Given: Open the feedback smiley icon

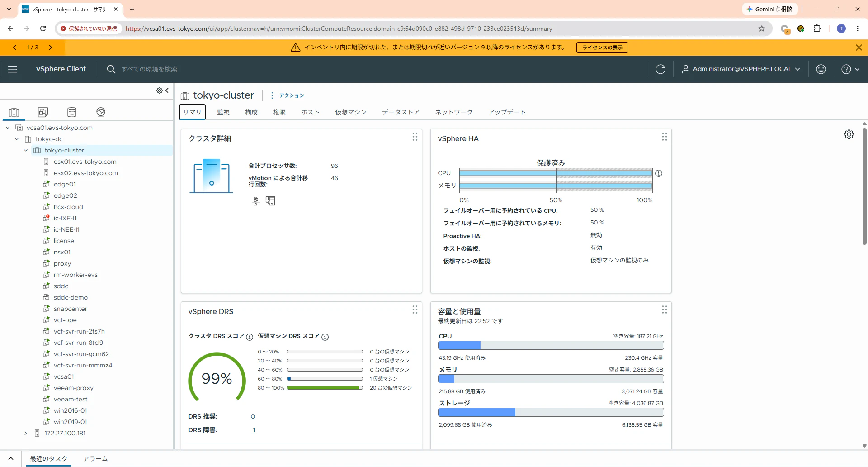Looking at the screenshot, I should (821, 69).
